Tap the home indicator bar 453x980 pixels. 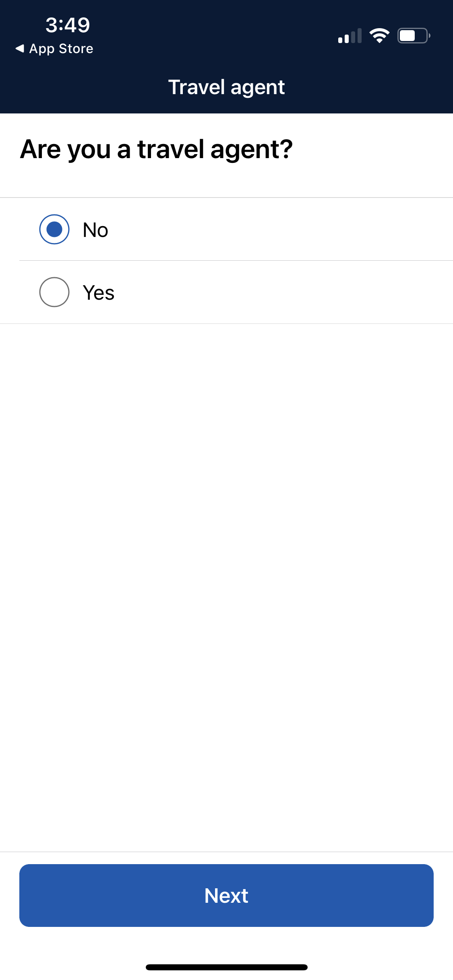pos(226,967)
